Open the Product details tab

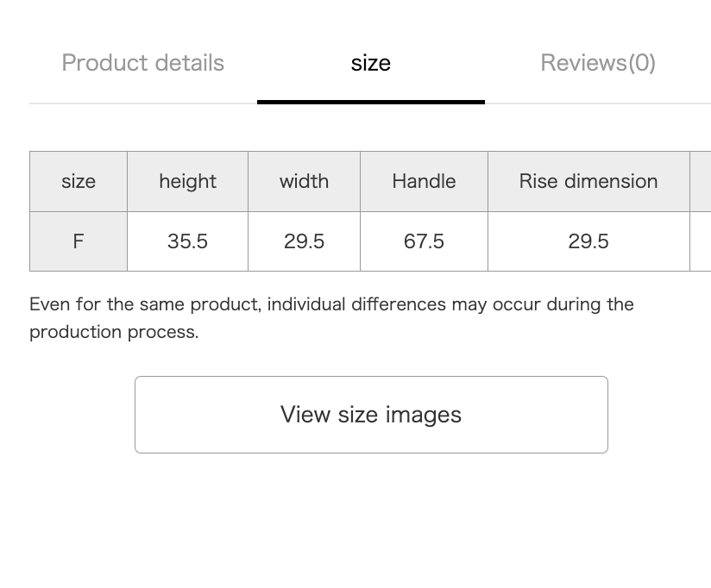[x=143, y=63]
